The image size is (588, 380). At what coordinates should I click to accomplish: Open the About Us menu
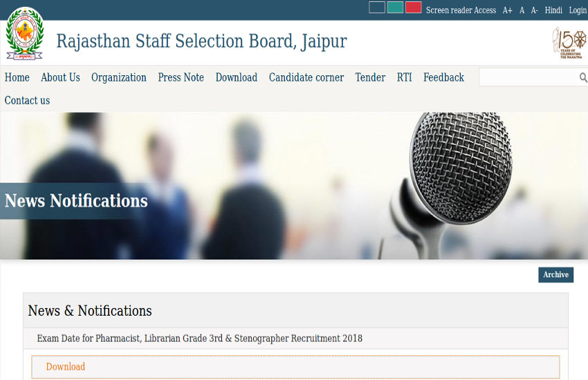pos(60,77)
